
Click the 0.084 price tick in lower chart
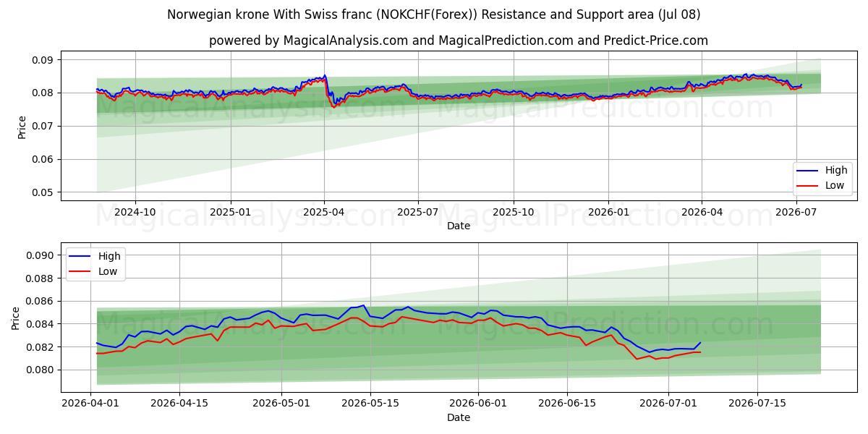click(41, 324)
